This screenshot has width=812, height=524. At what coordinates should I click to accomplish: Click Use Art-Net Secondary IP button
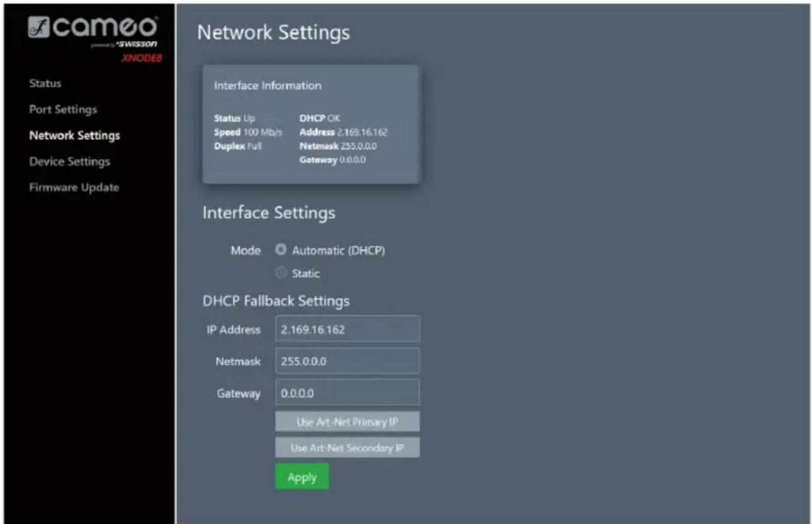coord(347,448)
